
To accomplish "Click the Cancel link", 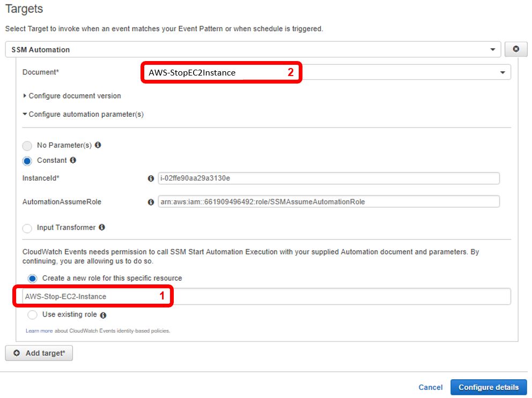I will pos(431,387).
